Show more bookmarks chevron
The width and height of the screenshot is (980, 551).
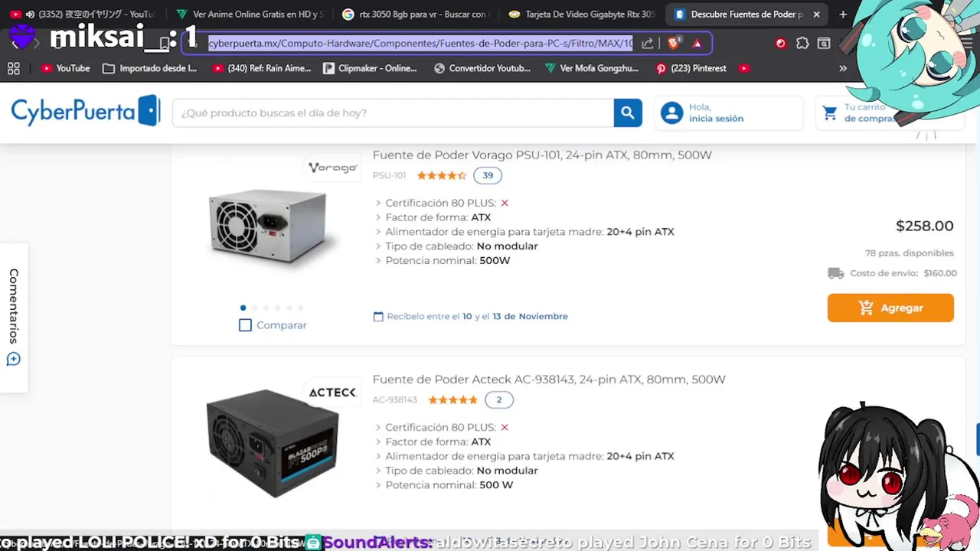tap(843, 68)
